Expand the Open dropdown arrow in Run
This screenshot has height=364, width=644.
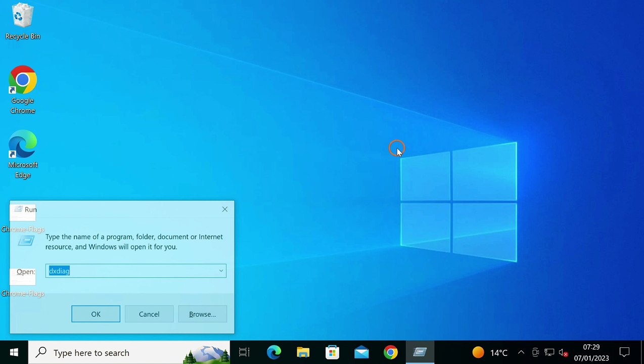[x=221, y=271]
